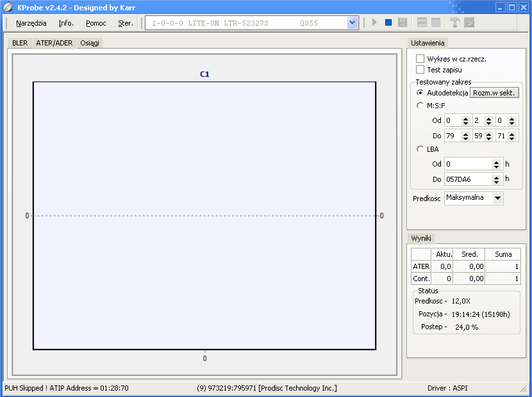Click the C1 chart plot area
This screenshot has height=397, width=532.
tap(204, 216)
